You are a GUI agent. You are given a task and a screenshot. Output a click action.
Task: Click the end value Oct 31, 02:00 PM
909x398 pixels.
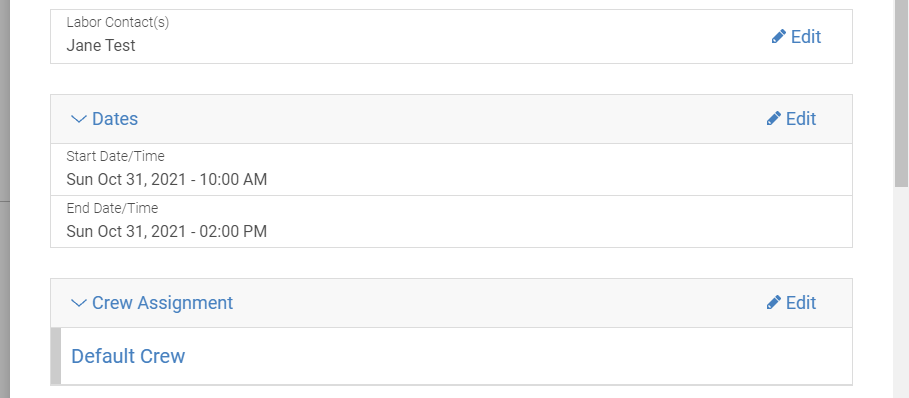[167, 231]
